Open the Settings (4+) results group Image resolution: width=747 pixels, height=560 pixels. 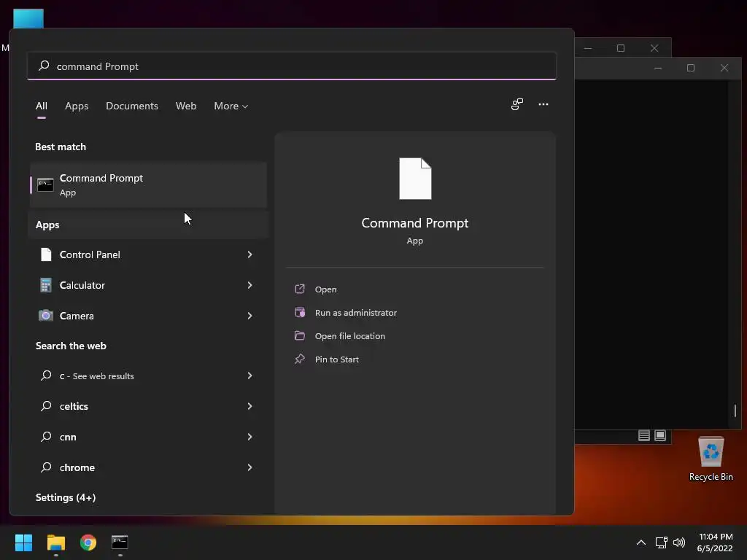(66, 497)
